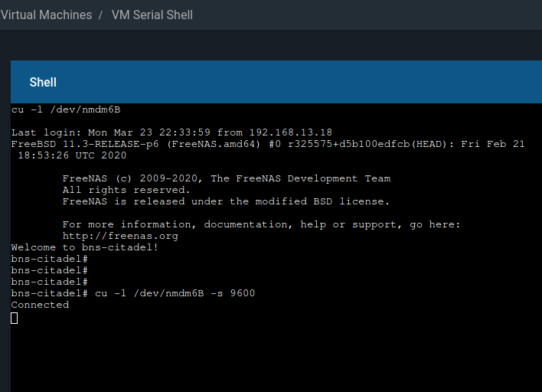Click the FreeBSD 11.3-RELEASE-p6 version text
The image size is (542, 392).
(85, 144)
